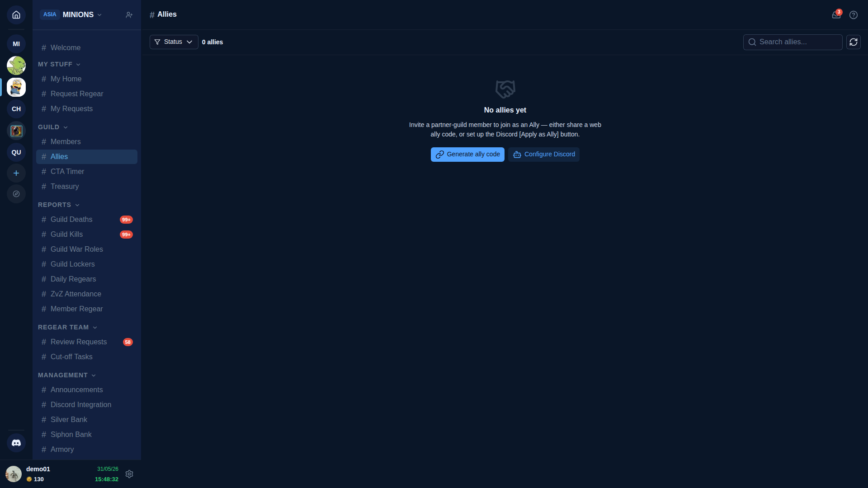868x488 pixels.
Task: Click the 99+ badge on Guild Deaths
Action: click(x=126, y=220)
